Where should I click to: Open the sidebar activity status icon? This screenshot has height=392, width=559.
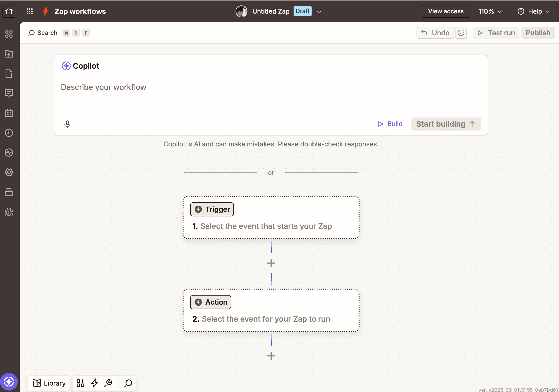click(9, 153)
